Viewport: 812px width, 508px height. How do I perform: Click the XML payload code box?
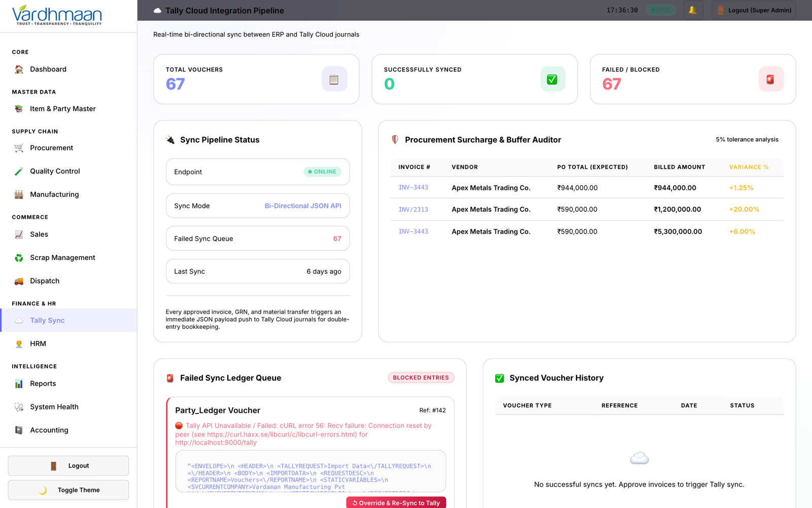pyautogui.click(x=311, y=471)
